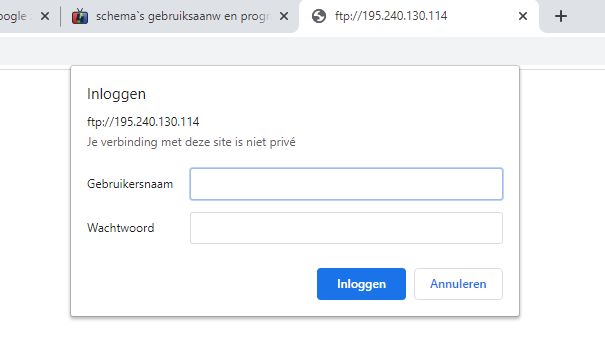The image size is (605, 360).
Task: Focus the Gebruikersnaam input field
Action: [x=346, y=184]
